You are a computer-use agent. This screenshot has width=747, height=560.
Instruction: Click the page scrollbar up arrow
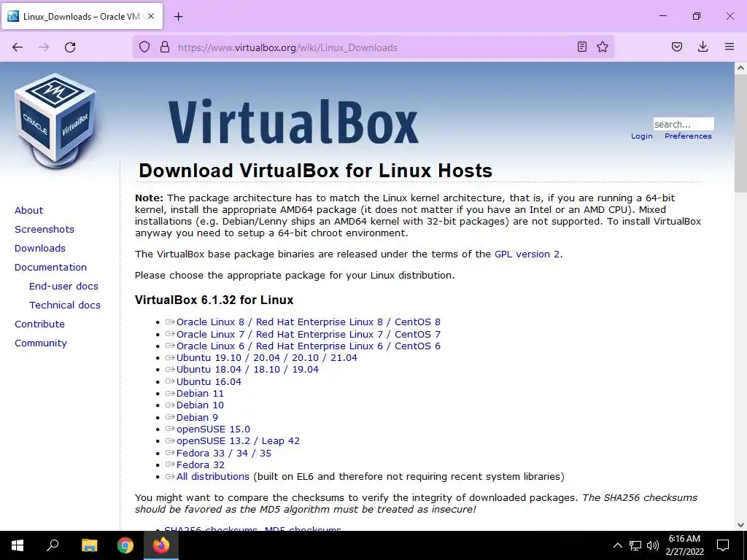[740, 68]
